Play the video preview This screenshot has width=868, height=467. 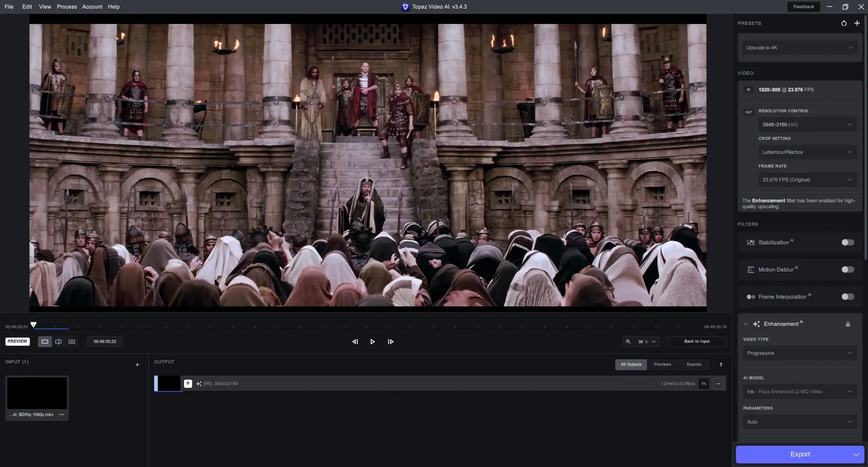click(x=373, y=342)
